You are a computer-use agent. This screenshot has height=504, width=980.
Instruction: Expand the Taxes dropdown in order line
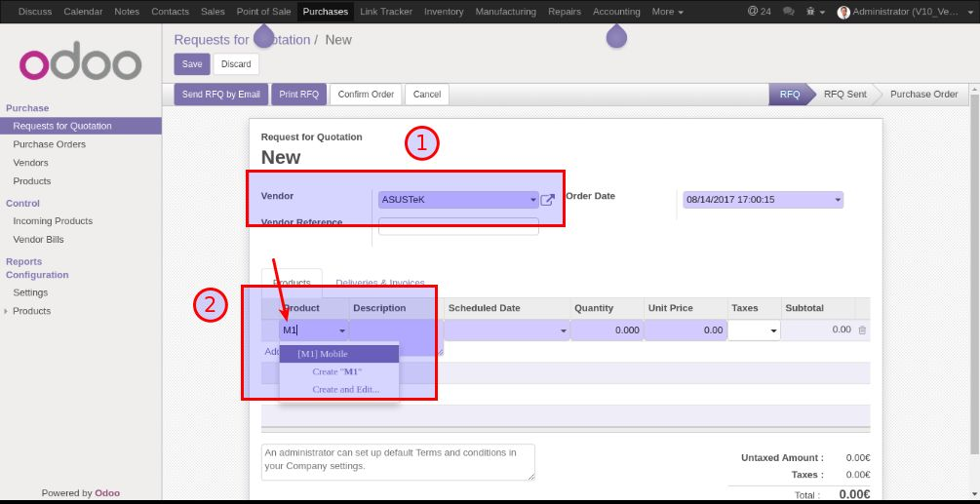pyautogui.click(x=774, y=331)
